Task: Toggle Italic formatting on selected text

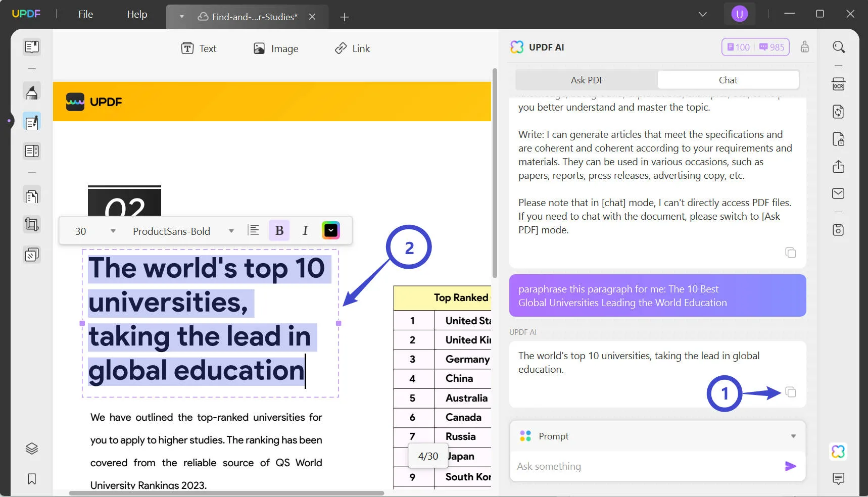Action: click(x=305, y=231)
